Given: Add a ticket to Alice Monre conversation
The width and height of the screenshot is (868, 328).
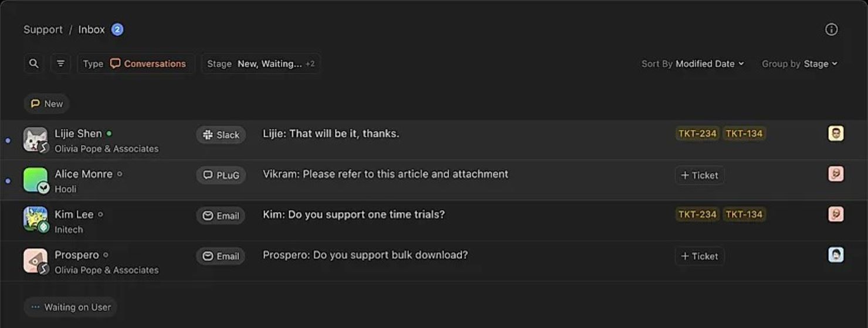Looking at the screenshot, I should point(699,175).
